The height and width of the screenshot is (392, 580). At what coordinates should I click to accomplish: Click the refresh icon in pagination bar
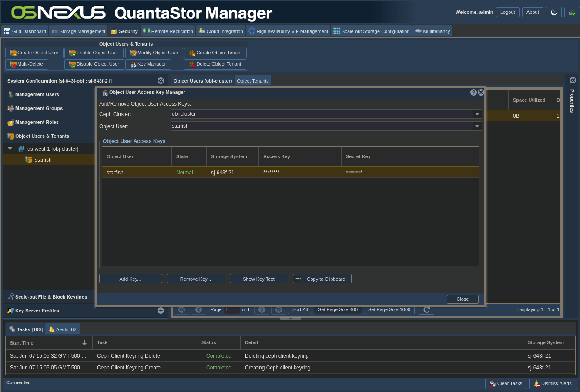pyautogui.click(x=426, y=310)
